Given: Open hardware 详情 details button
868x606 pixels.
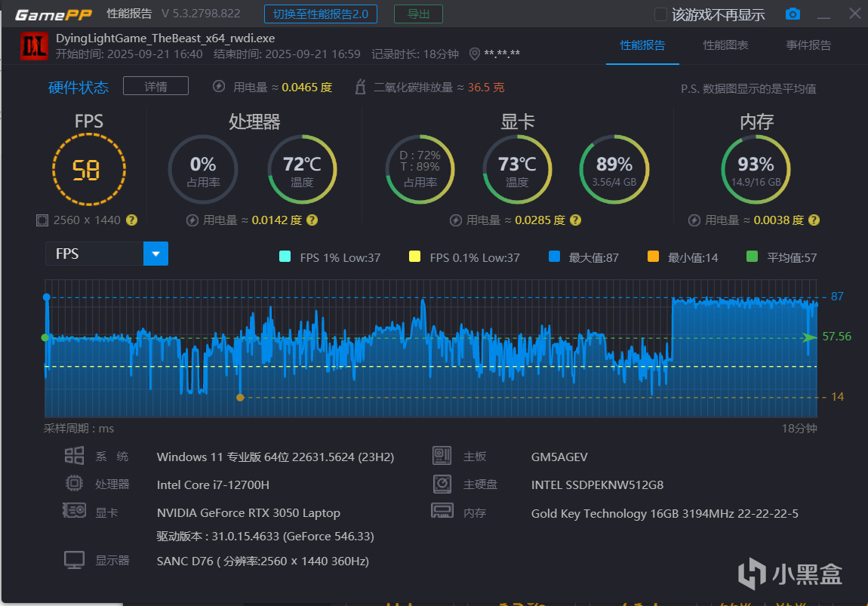Looking at the screenshot, I should 155,86.
